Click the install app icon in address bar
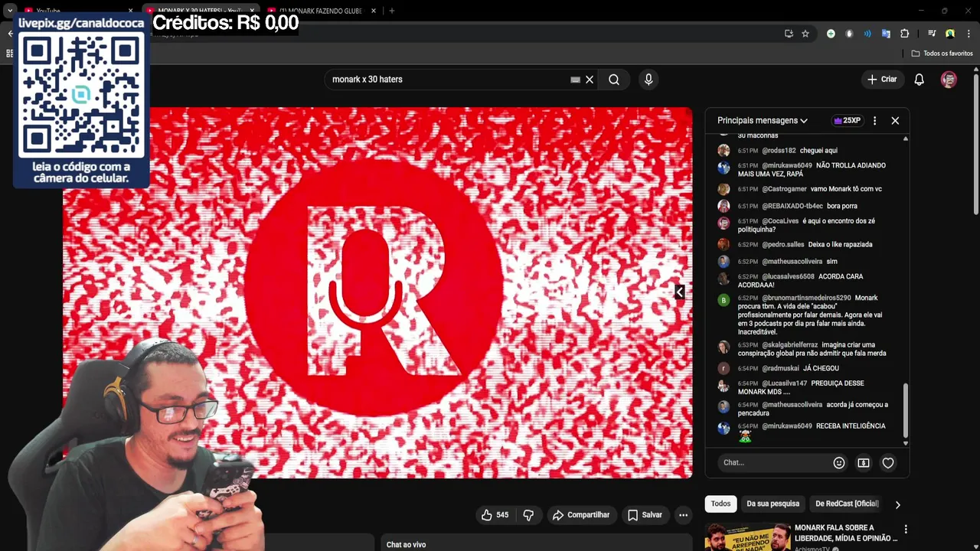Screen dimensions: 980x551 click(x=789, y=34)
